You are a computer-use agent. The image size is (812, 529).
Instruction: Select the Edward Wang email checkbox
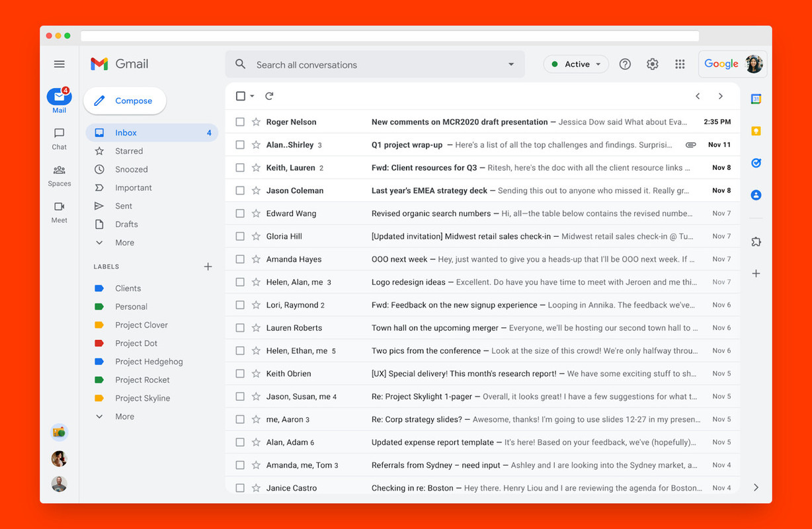point(240,214)
